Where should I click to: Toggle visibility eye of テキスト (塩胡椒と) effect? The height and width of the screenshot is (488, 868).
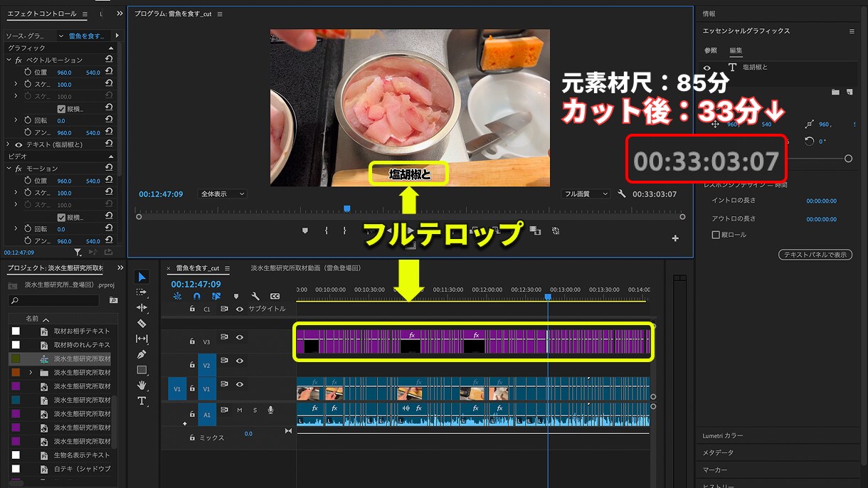pyautogui.click(x=18, y=144)
